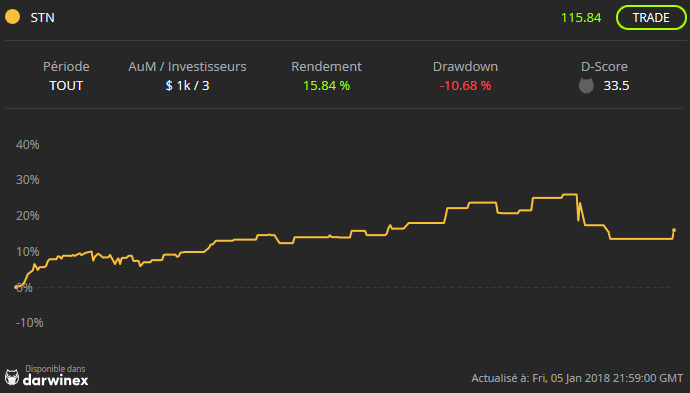Click the D-Score 33.5 value

click(x=616, y=85)
